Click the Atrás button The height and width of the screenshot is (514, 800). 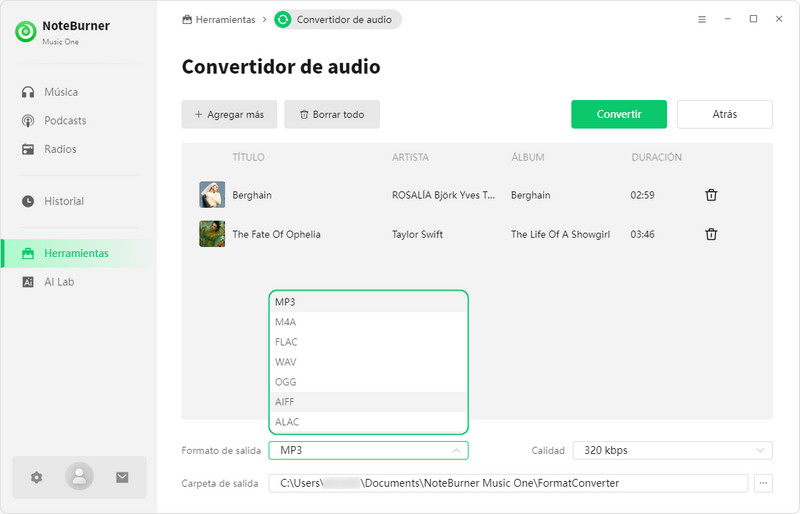(724, 114)
